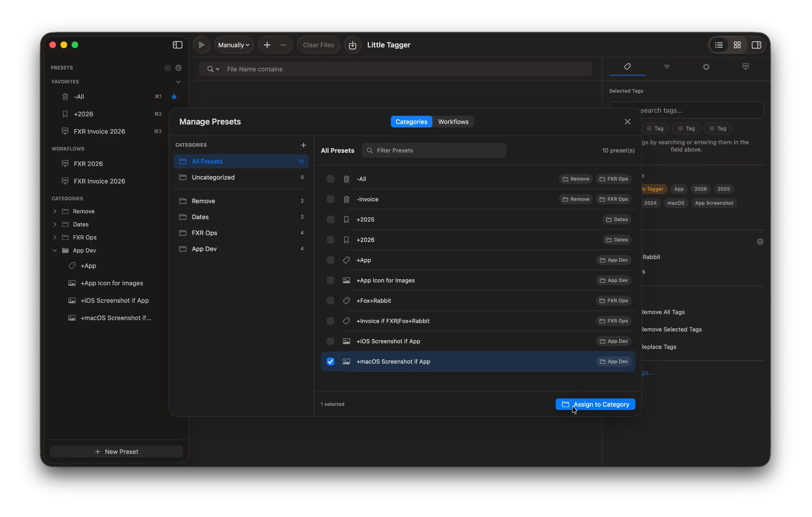The image size is (812, 517).
Task: Open the badge-shaped tab in inspector
Action: click(x=706, y=67)
